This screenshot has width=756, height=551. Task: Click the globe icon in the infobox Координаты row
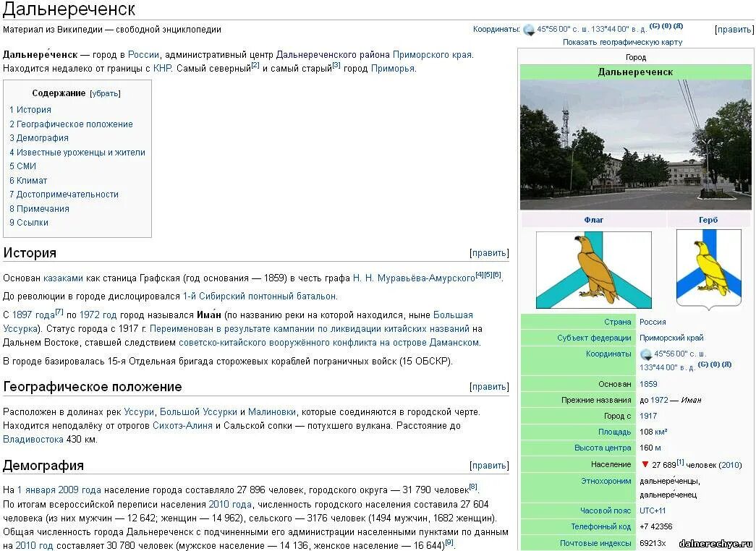pyautogui.click(x=645, y=354)
